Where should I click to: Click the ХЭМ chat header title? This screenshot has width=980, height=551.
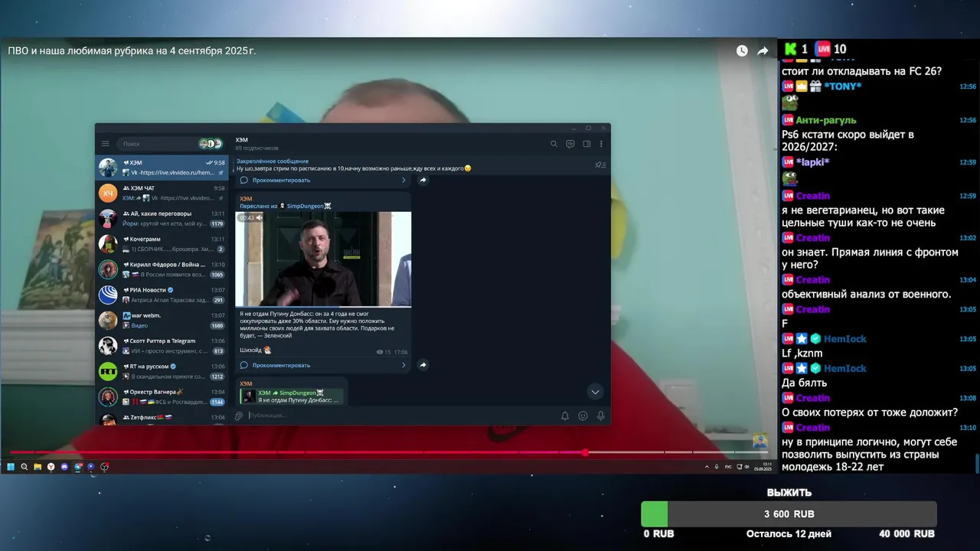point(242,140)
